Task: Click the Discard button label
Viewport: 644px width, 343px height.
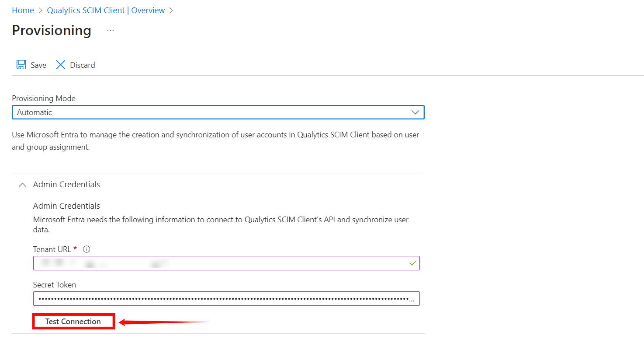Action: (x=83, y=65)
